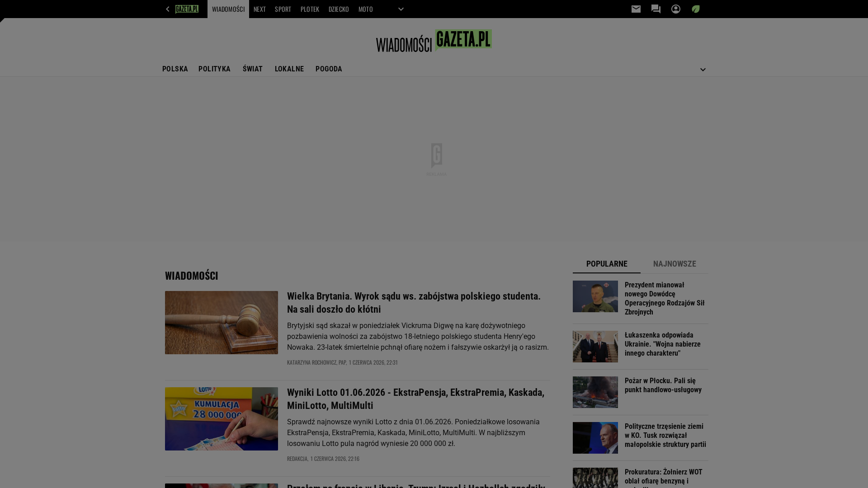Open Łukaszenka odpowiada Ukrainie article
The image size is (868, 488).
tap(663, 344)
